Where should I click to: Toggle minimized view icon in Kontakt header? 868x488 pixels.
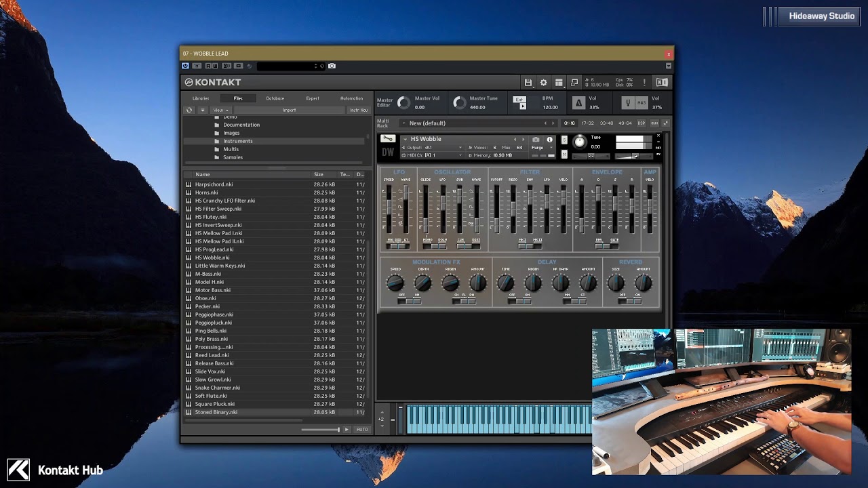coord(574,83)
